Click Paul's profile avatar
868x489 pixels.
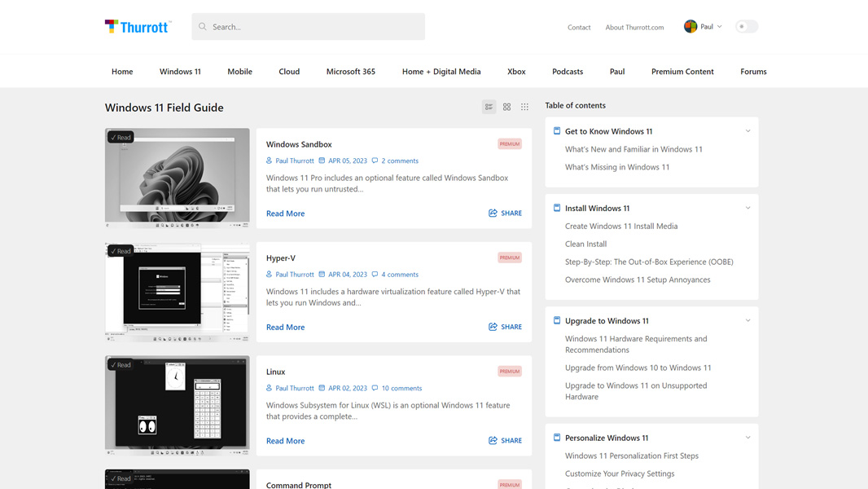690,27
